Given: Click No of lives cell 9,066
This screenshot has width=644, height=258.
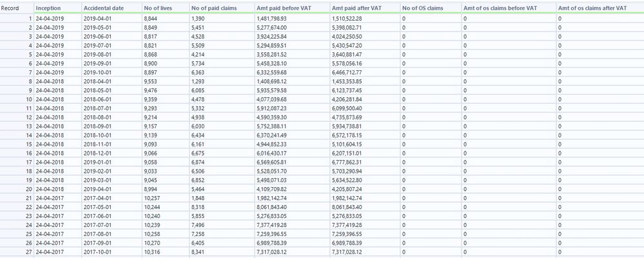Looking at the screenshot, I should 150,154.
